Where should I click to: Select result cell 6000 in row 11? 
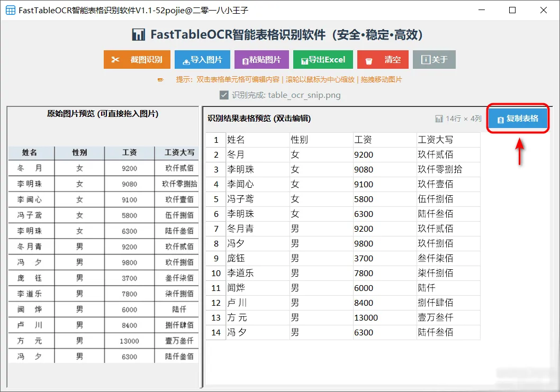tap(385, 288)
